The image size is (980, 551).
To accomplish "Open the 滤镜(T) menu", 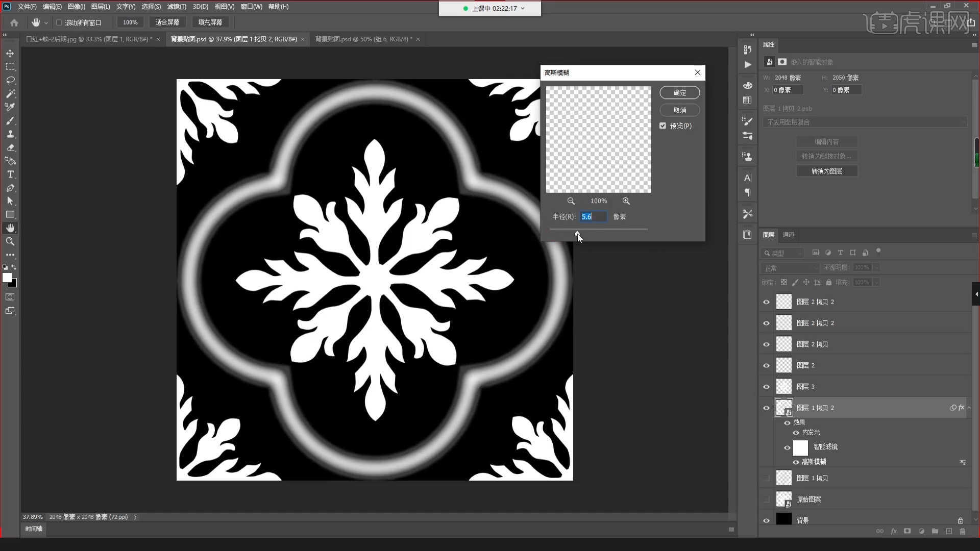I will click(x=177, y=7).
